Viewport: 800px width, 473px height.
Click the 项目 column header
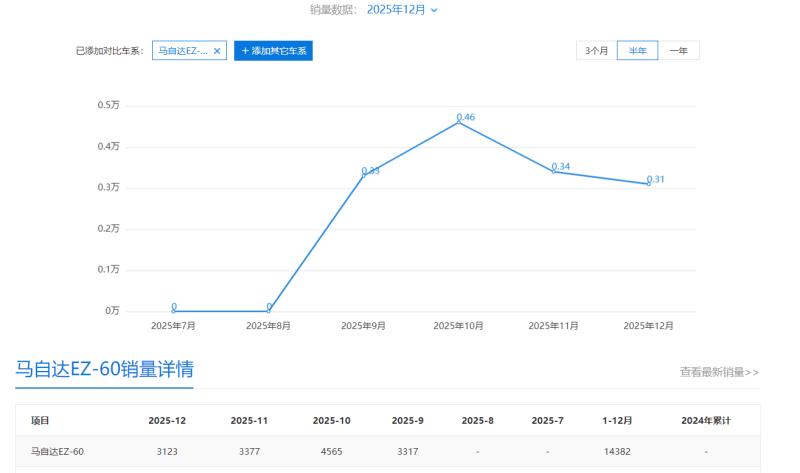[40, 420]
